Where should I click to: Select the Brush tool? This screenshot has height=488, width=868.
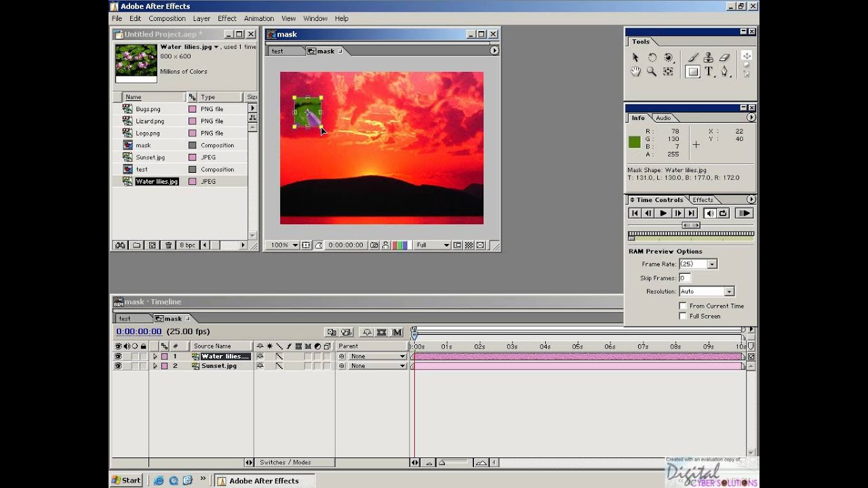coord(693,58)
